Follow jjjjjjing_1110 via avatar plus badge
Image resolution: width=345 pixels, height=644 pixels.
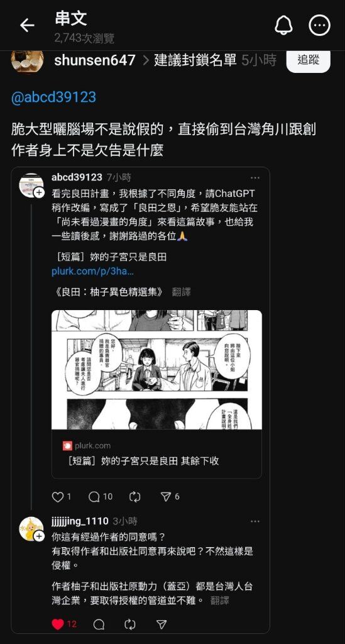click(x=39, y=536)
